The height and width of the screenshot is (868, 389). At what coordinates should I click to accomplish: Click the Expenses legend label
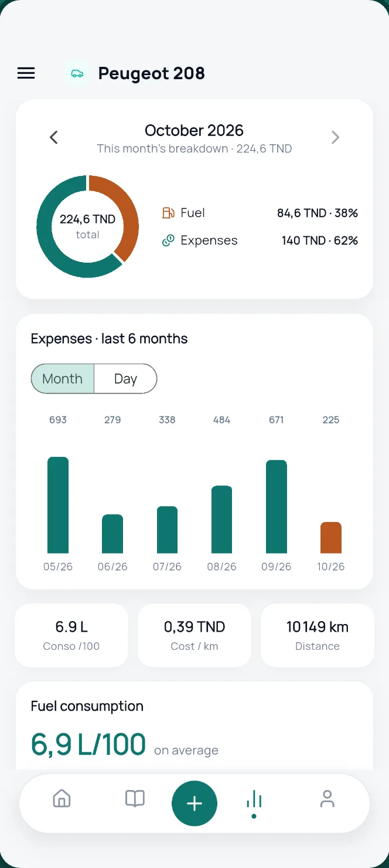point(209,240)
